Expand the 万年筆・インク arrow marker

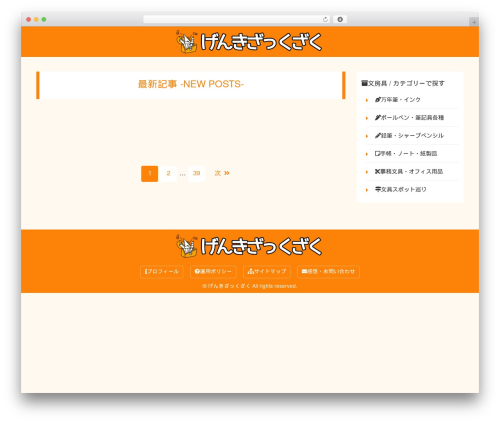pyautogui.click(x=367, y=100)
